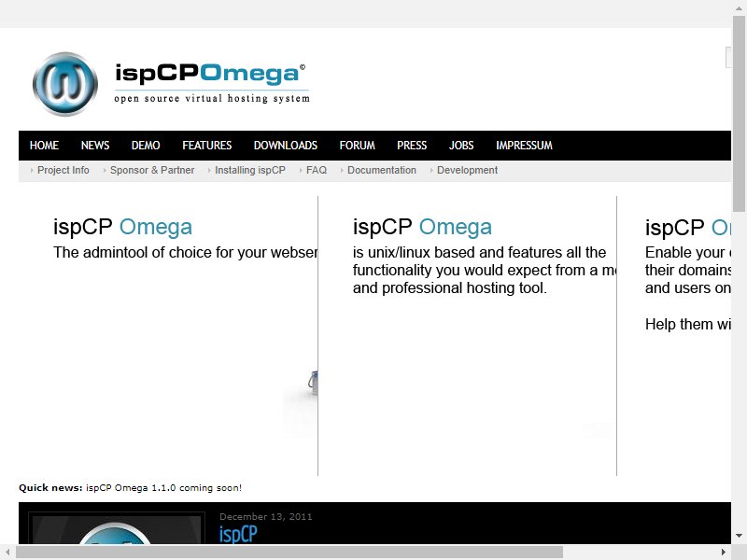Click the horizontal scrollbar thumb
This screenshot has height=560, width=747.
(289, 553)
